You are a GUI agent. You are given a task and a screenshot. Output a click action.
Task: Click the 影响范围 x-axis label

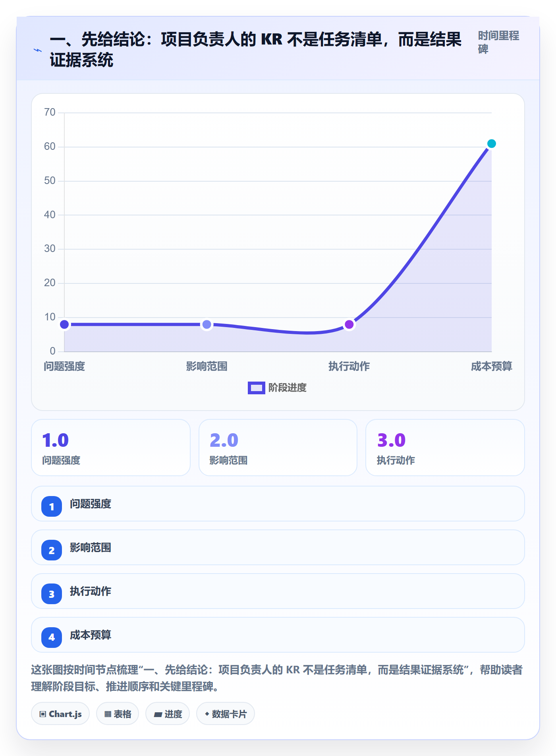pos(207,366)
